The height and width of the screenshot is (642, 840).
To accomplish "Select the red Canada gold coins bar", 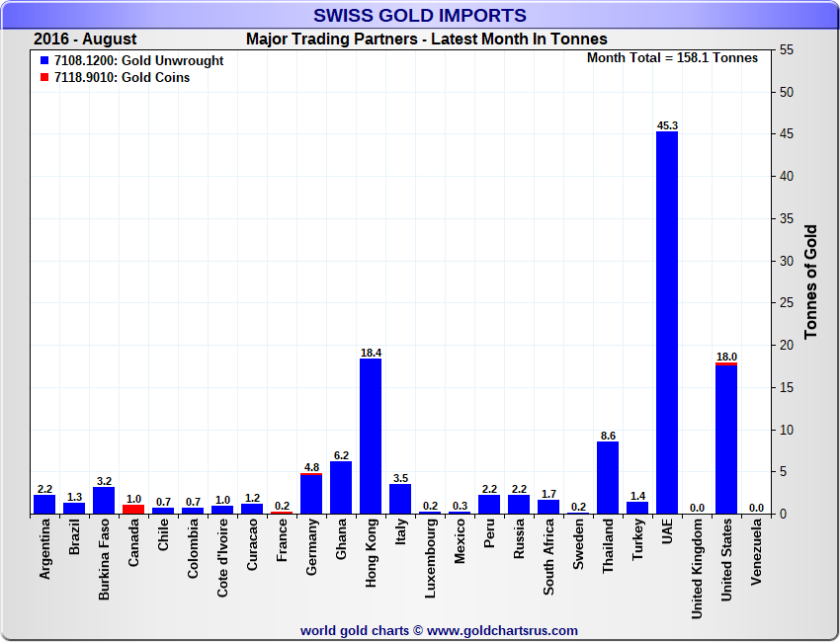I will pyautogui.click(x=133, y=509).
